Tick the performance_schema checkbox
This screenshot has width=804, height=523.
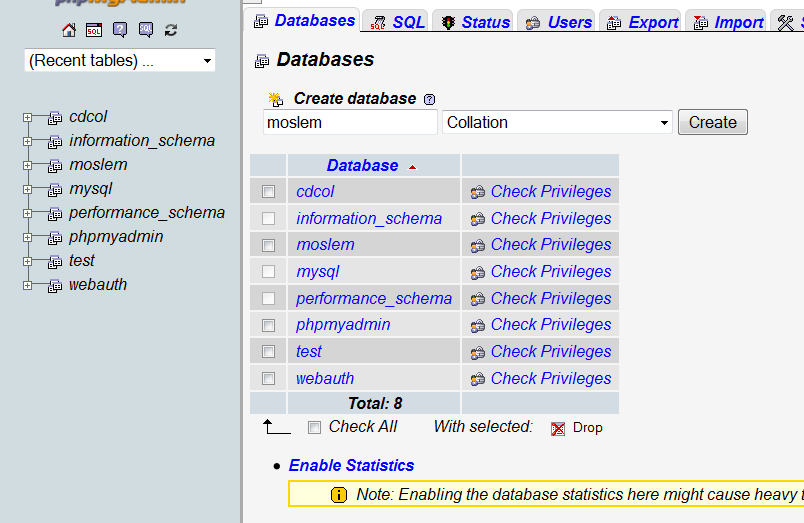pyautogui.click(x=268, y=298)
